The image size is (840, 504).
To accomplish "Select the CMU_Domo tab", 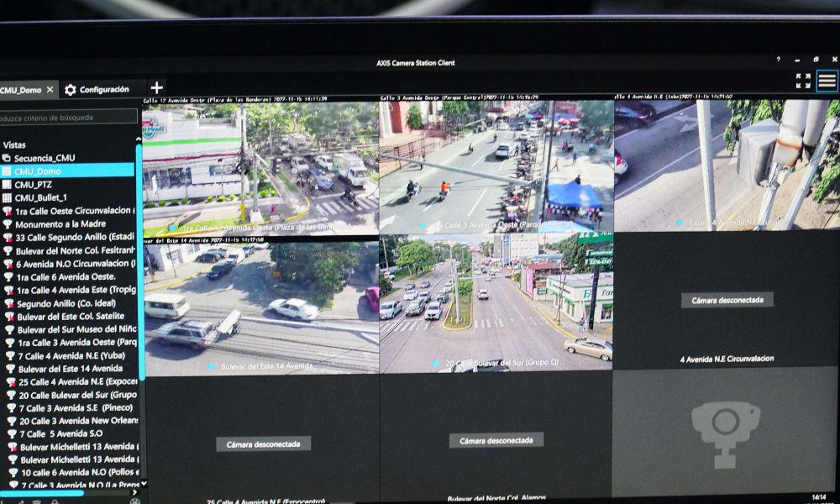I will coord(21,89).
